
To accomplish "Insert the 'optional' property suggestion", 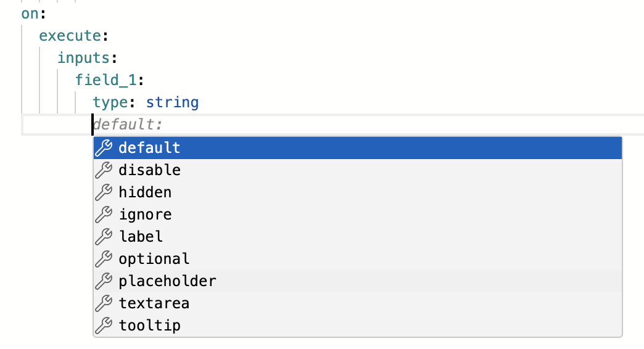I will click(154, 259).
